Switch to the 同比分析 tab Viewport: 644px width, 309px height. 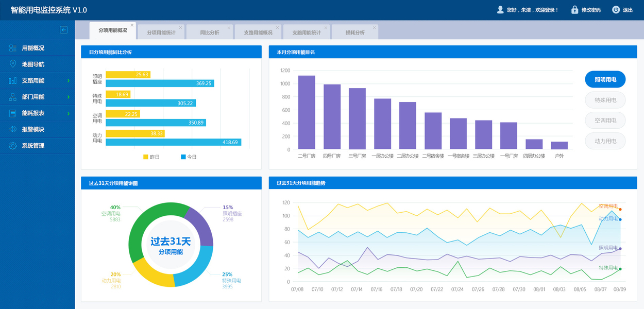pyautogui.click(x=210, y=32)
